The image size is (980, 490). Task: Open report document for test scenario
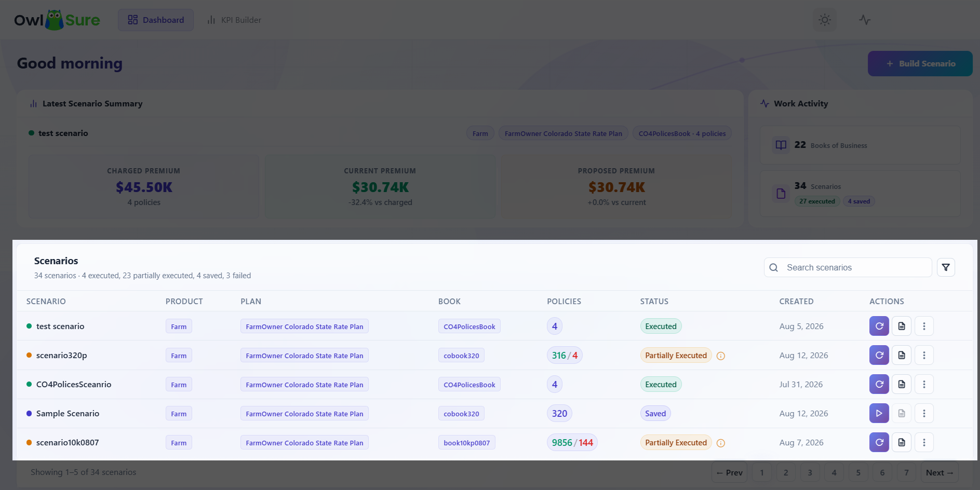[x=902, y=326]
